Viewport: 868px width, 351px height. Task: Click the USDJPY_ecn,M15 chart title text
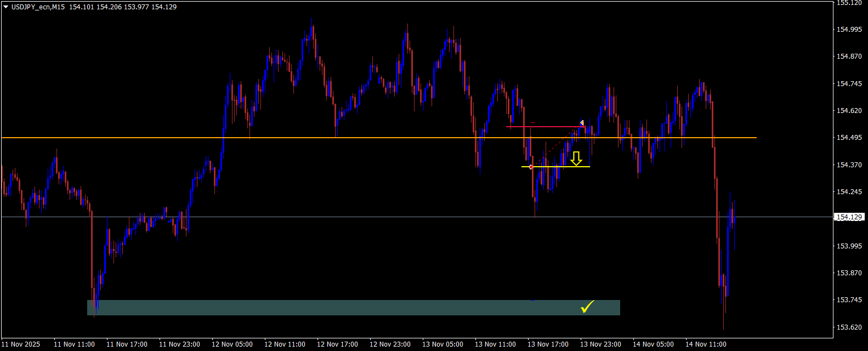coord(38,7)
